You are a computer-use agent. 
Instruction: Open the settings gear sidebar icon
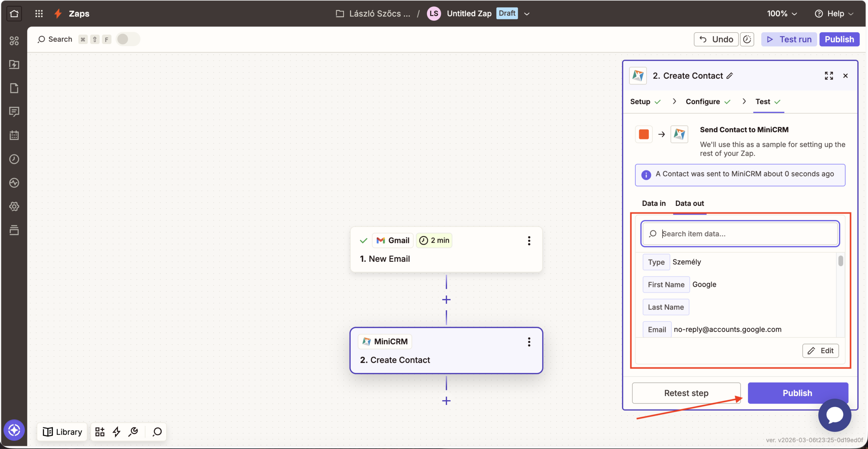tap(14, 206)
